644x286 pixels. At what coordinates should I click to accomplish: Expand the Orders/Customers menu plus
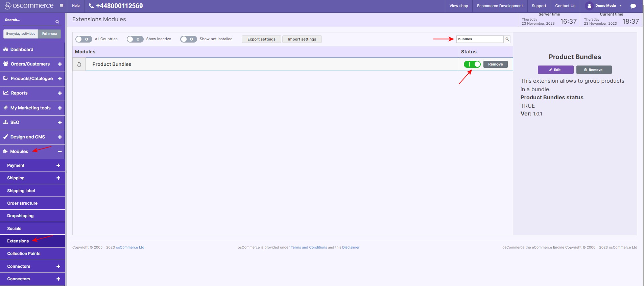60,64
